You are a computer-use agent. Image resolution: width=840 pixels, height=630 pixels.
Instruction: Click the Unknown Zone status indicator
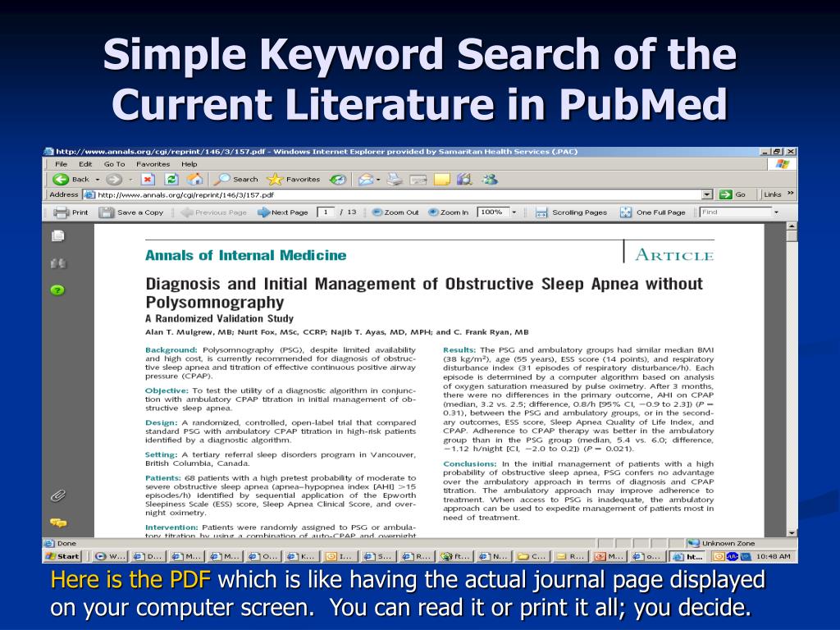[x=721, y=543]
